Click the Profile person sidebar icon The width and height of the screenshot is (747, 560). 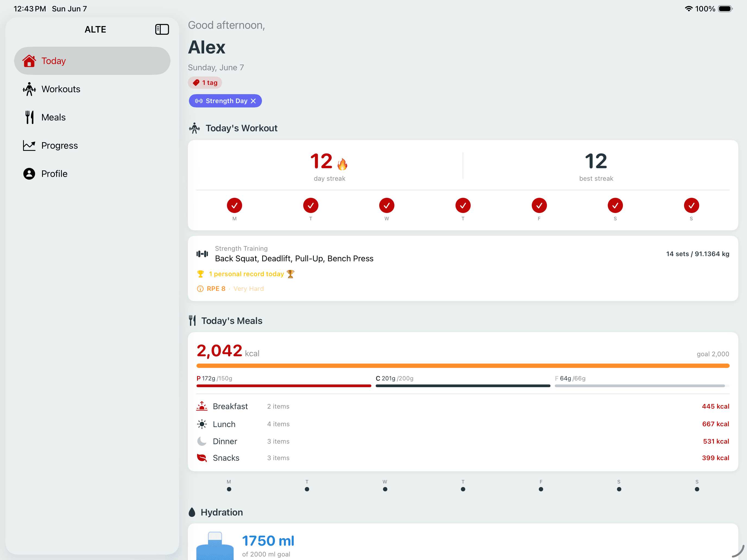pyautogui.click(x=29, y=173)
